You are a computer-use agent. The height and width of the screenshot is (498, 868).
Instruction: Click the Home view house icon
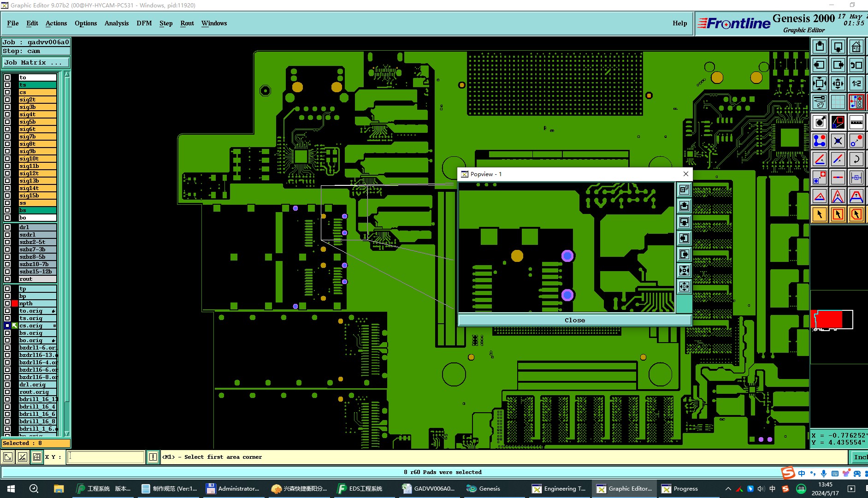point(856,47)
